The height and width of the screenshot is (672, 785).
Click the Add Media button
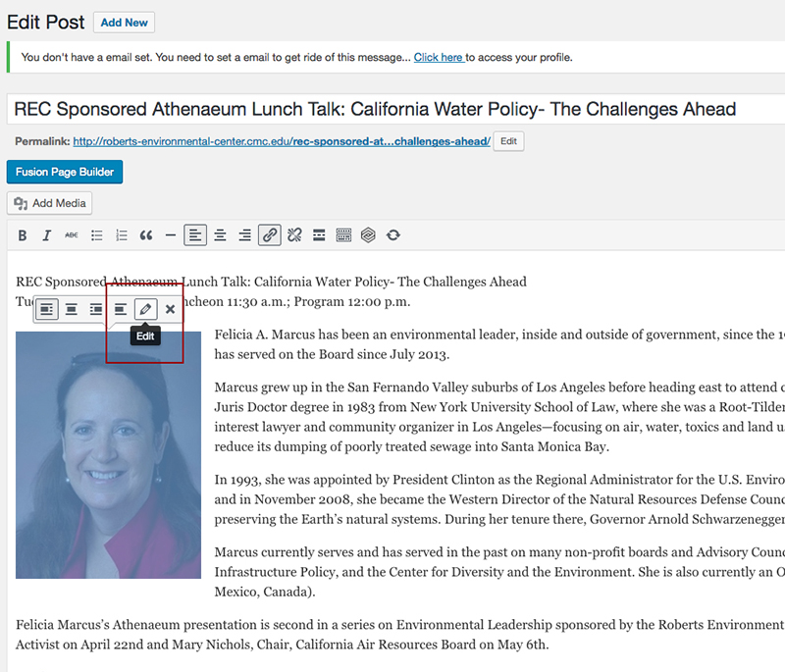(50, 203)
